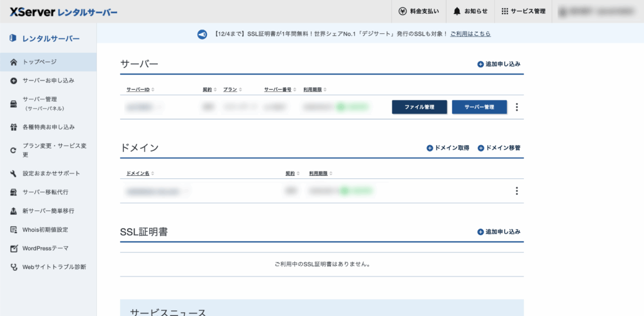This screenshot has width=644, height=316.
Task: Sort domains by ドメイン名 column header
Action: pyautogui.click(x=140, y=173)
